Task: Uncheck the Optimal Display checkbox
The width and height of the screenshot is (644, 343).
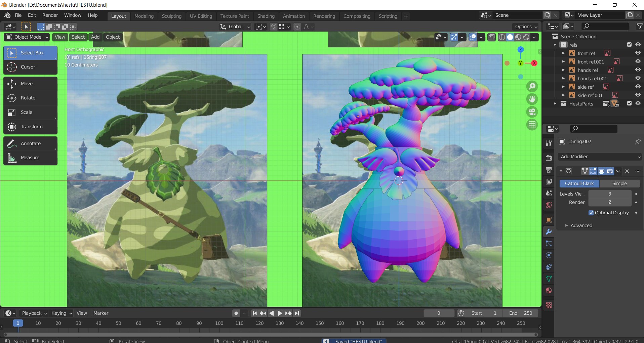Action: click(x=591, y=213)
